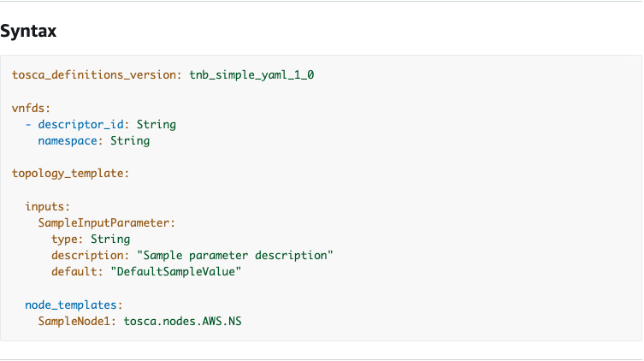Click the namespace key
Screen dimensions: 644x361
[68, 141]
